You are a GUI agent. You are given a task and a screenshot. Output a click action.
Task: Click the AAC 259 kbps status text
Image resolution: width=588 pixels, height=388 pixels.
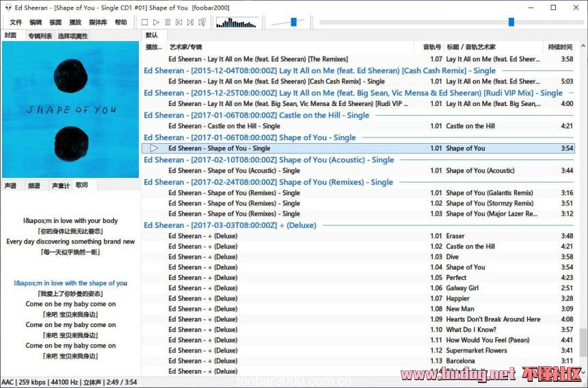tap(24, 383)
